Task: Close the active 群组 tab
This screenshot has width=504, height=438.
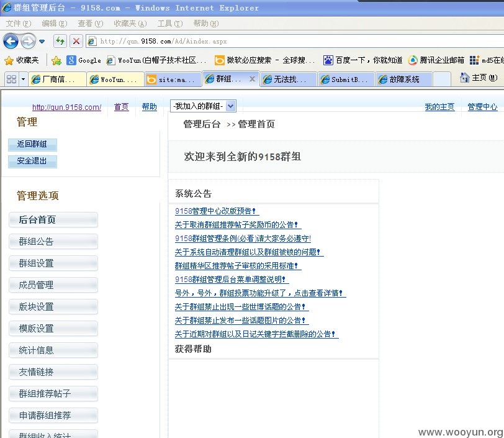Action: pos(253,79)
